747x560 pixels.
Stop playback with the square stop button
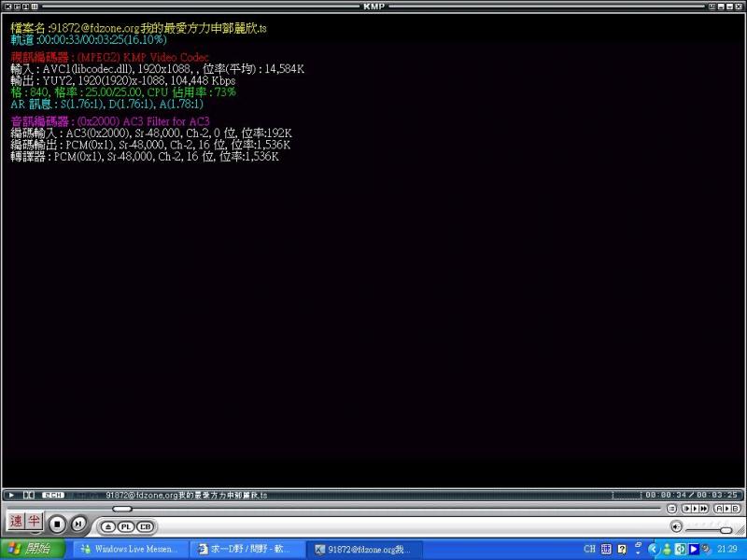[x=57, y=525]
